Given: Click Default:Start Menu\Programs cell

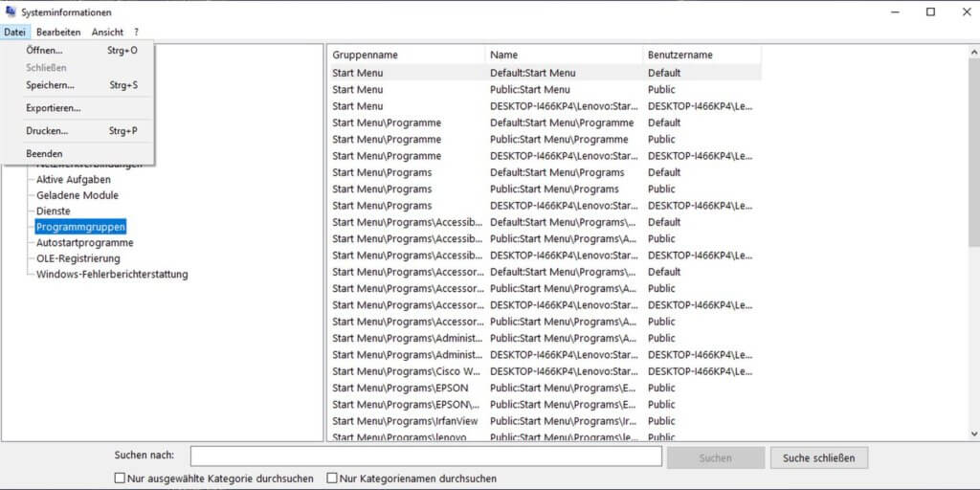Looking at the screenshot, I should point(557,172).
